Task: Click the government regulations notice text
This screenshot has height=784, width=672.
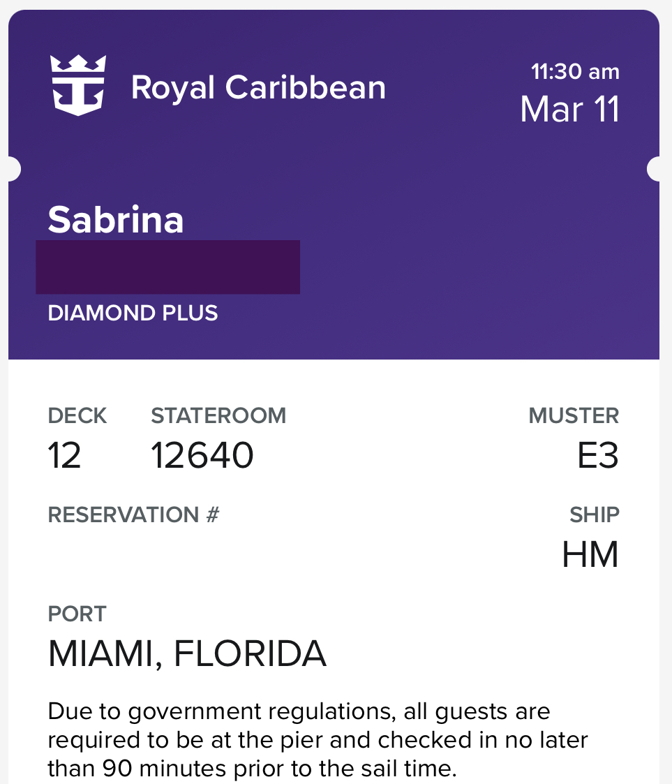Action: [x=318, y=740]
